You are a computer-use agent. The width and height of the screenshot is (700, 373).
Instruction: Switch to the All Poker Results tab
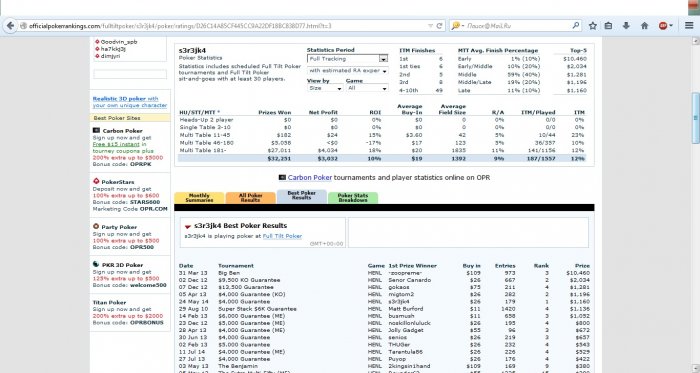[x=250, y=198]
